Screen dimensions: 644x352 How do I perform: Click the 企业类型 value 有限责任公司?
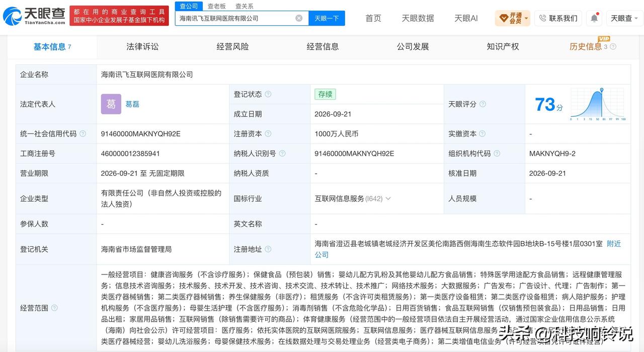tap(161, 198)
